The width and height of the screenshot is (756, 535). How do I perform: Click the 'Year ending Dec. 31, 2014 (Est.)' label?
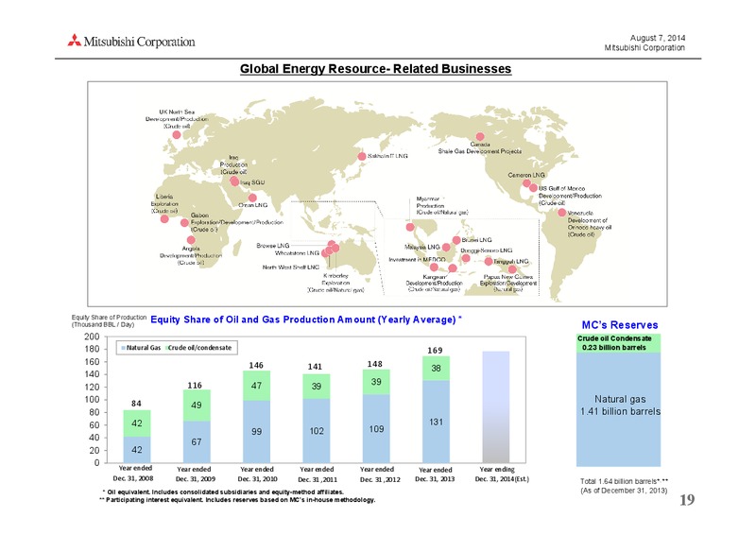coord(502,474)
